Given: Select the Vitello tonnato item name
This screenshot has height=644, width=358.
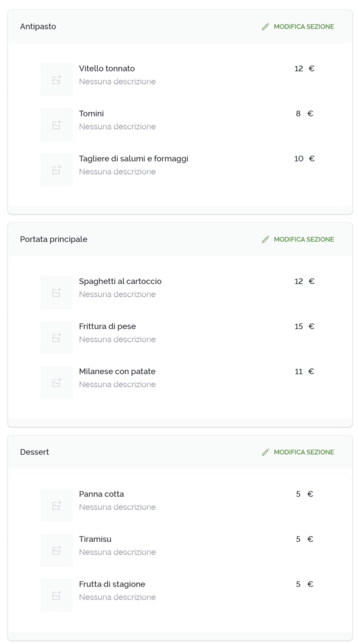Looking at the screenshot, I should coord(107,68).
